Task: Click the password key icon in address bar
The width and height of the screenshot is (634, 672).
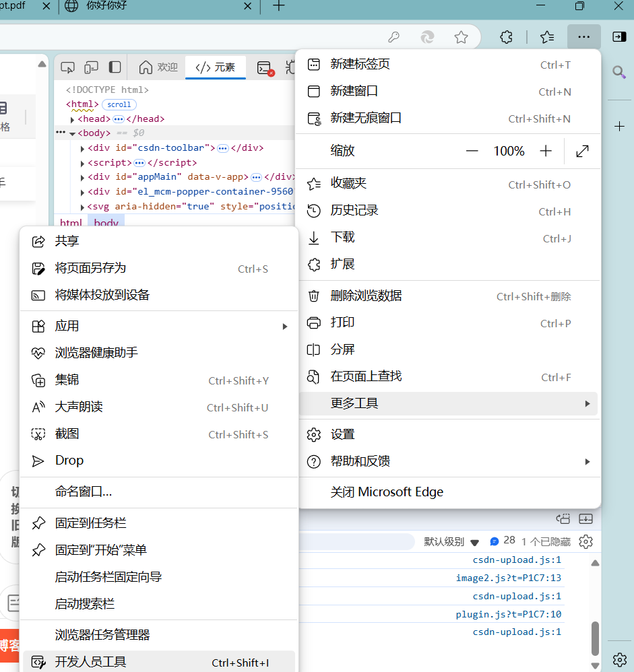Action: (x=393, y=37)
